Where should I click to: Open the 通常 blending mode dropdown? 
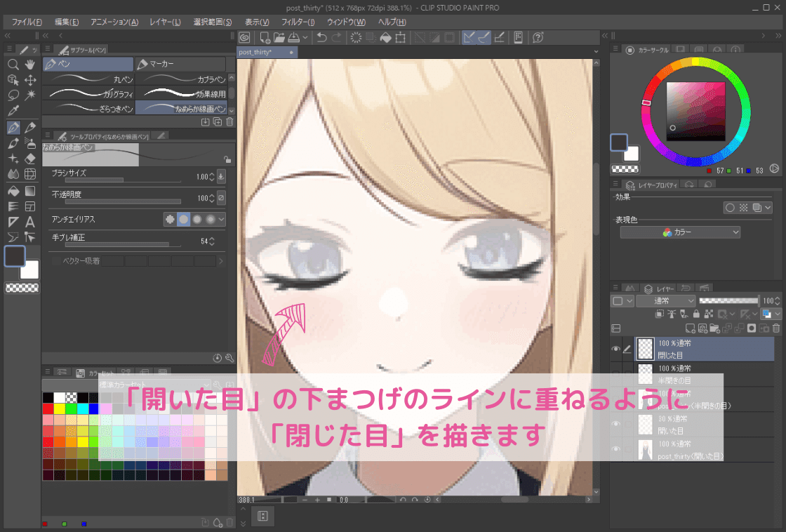point(666,301)
